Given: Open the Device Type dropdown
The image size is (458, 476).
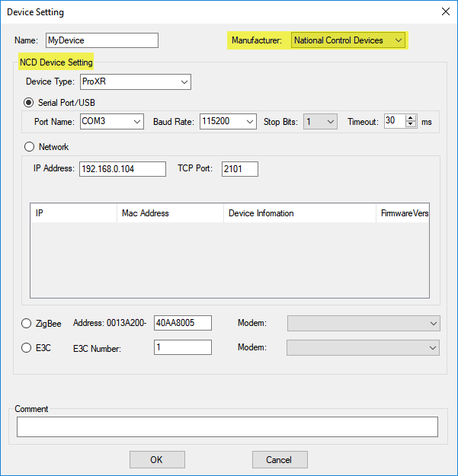Looking at the screenshot, I should (x=136, y=82).
